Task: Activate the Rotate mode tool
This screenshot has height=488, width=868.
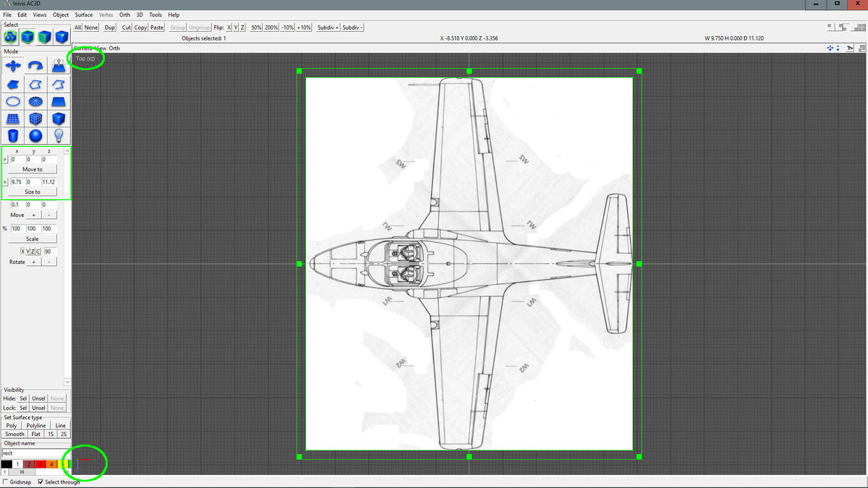Action: (36, 65)
